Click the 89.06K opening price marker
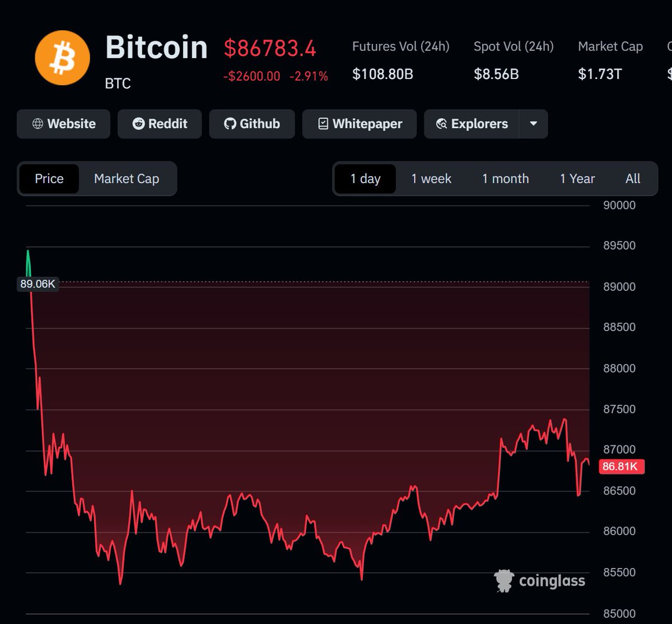The height and width of the screenshot is (624, 672). tap(38, 284)
